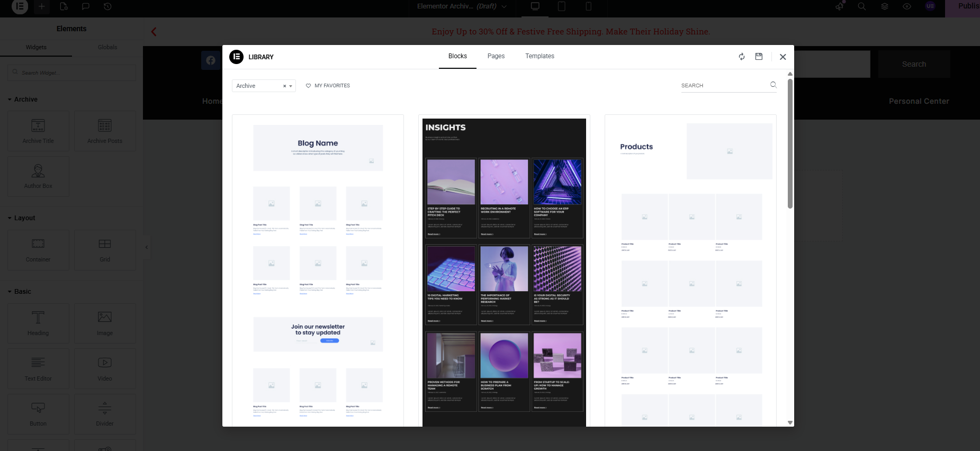This screenshot has height=451, width=980.
Task: Select the Grid widget
Action: tap(105, 250)
